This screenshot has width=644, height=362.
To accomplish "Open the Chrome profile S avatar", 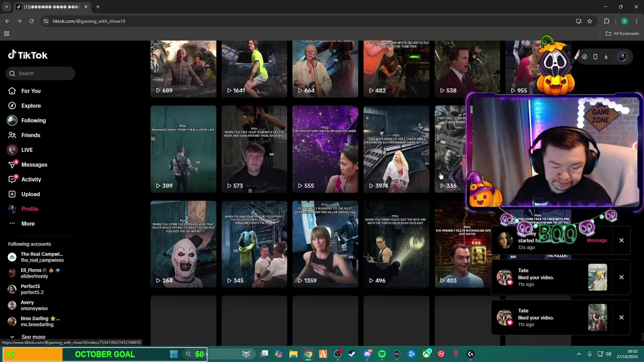I will point(624,21).
